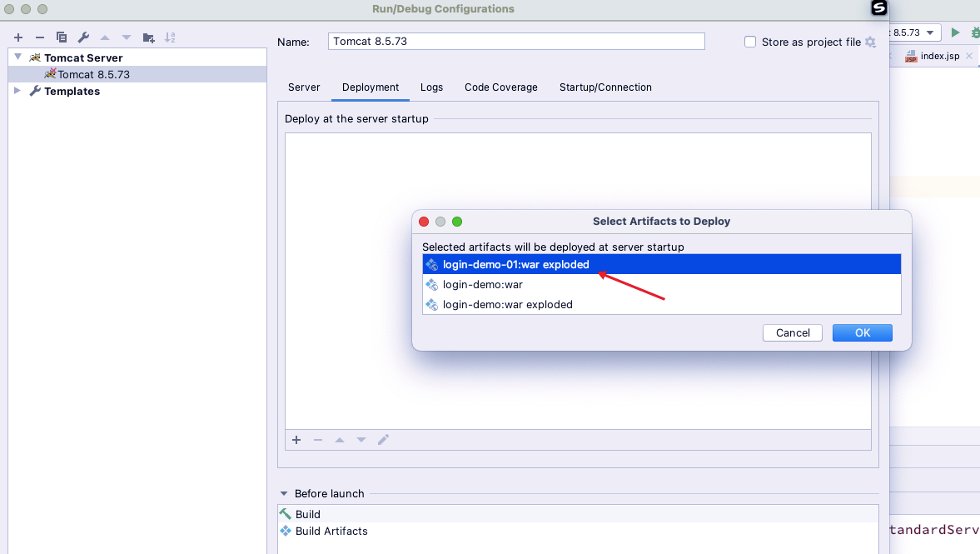
Task: Click Tomcat 8.5.73 configuration icon
Action: coord(50,74)
